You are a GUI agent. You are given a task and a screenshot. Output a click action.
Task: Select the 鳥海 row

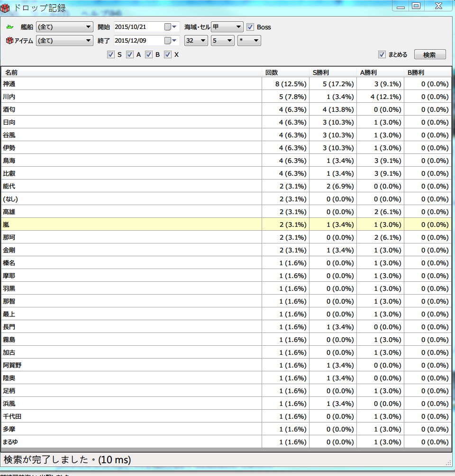coord(226,161)
